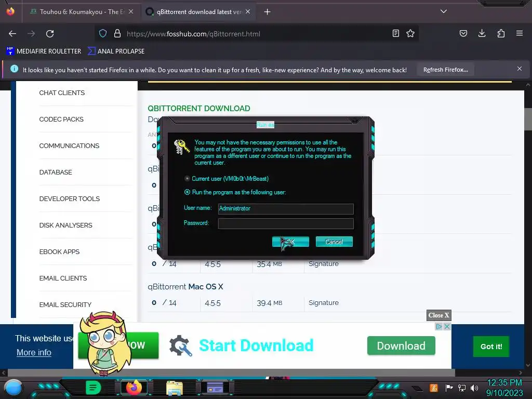The image size is (532, 399).
Task: Open the Run as window taskbar icon
Action: pyautogui.click(x=215, y=388)
